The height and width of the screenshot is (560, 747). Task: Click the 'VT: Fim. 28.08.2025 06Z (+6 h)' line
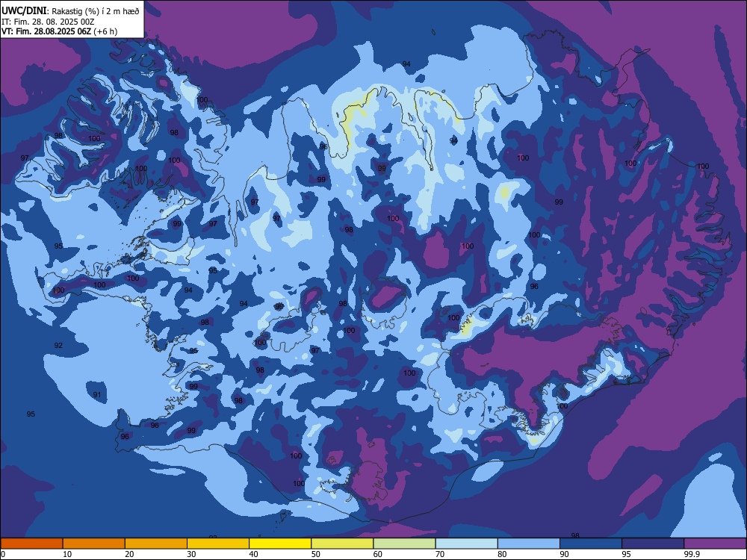tap(59, 31)
